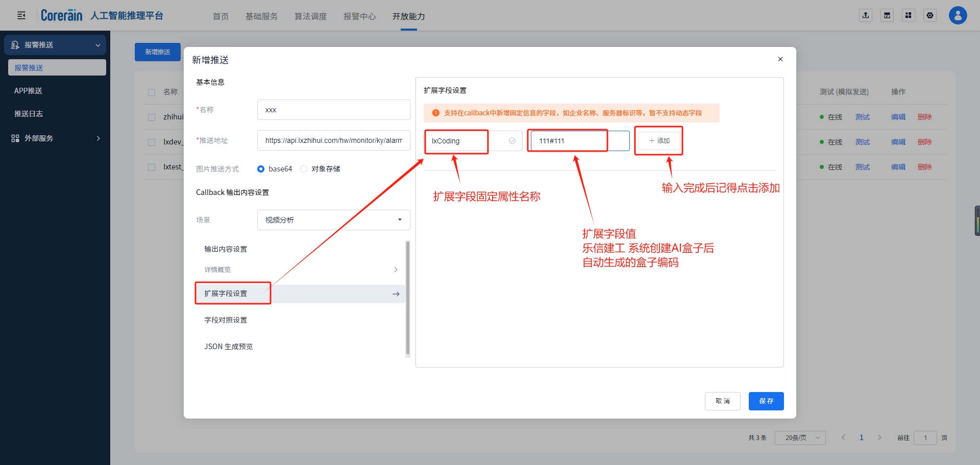
Task: Open the settings gear icon
Action: pyautogui.click(x=930, y=15)
